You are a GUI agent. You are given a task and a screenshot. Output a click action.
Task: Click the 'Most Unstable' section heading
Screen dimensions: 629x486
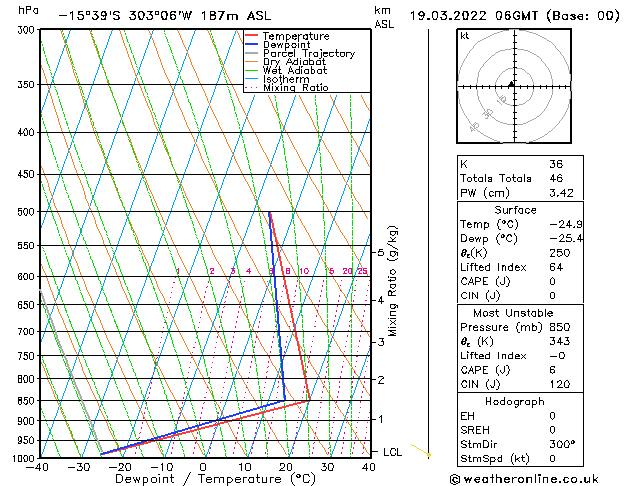tap(513, 313)
